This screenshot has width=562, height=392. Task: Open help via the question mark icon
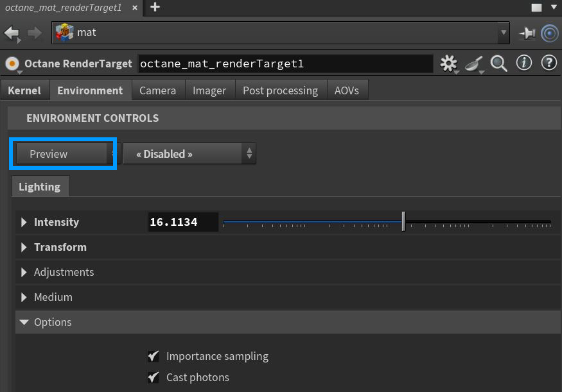[x=549, y=63]
